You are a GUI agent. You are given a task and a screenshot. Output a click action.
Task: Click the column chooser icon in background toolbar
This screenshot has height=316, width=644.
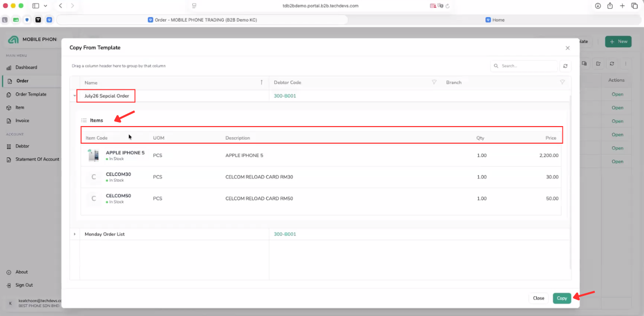click(585, 64)
